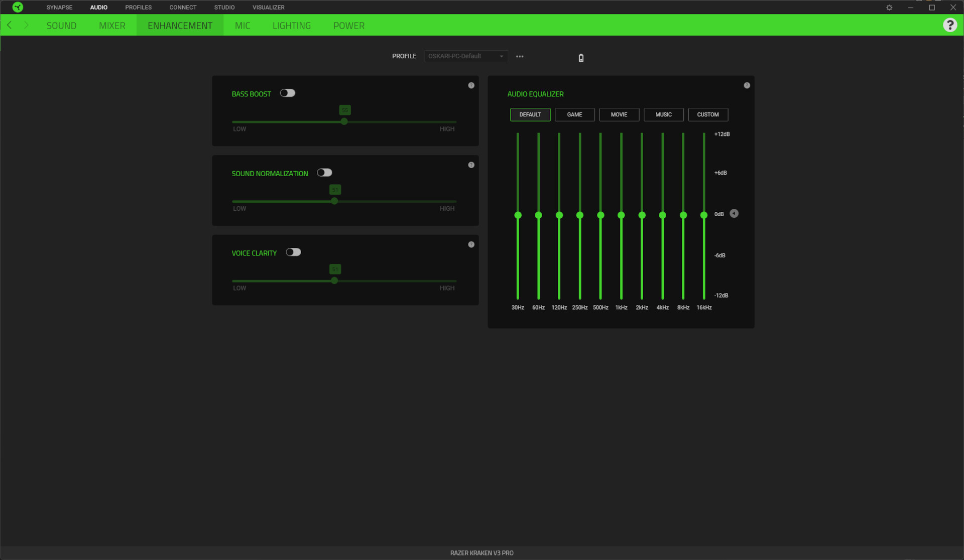Expand the OSKARI-PC-Default profile dropdown
Viewport: 964px width, 560px height.
(465, 56)
